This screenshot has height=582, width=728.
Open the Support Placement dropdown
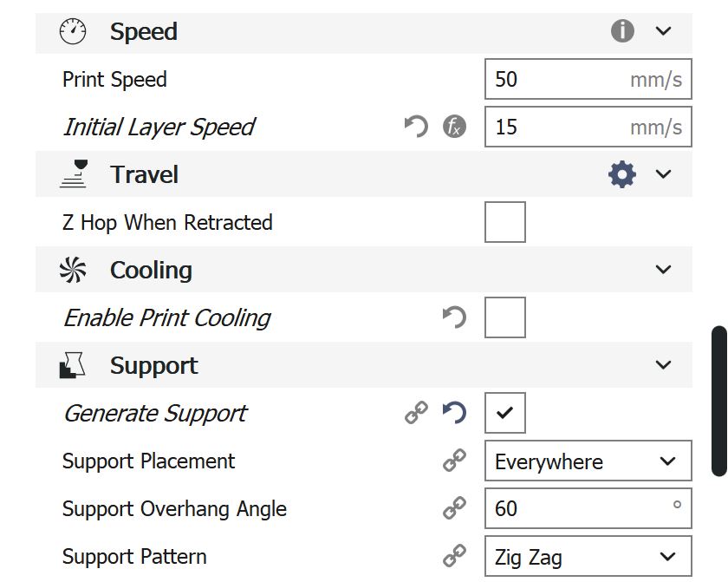pyautogui.click(x=588, y=461)
